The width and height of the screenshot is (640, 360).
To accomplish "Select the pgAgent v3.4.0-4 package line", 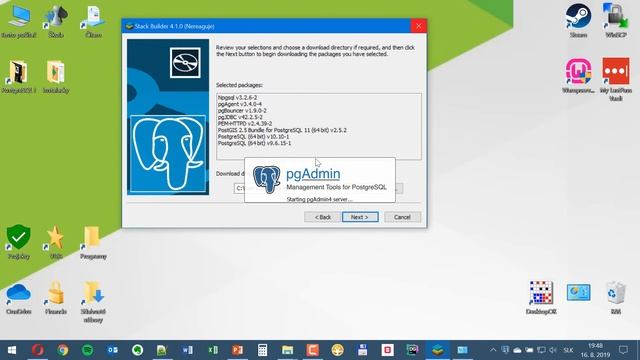I will point(240,104).
